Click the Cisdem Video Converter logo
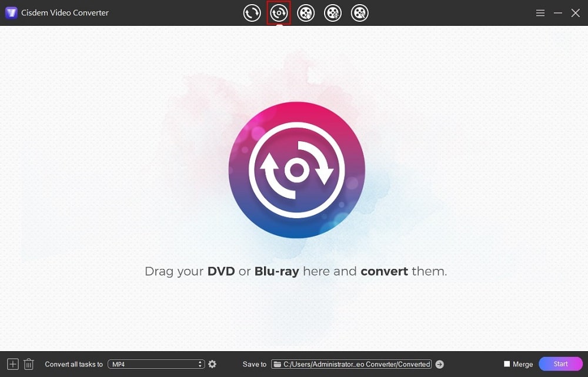588x377 pixels. click(x=11, y=13)
